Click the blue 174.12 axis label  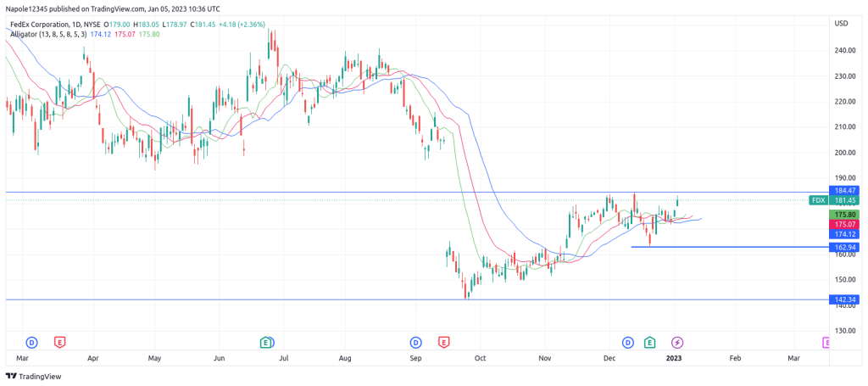[x=843, y=234]
